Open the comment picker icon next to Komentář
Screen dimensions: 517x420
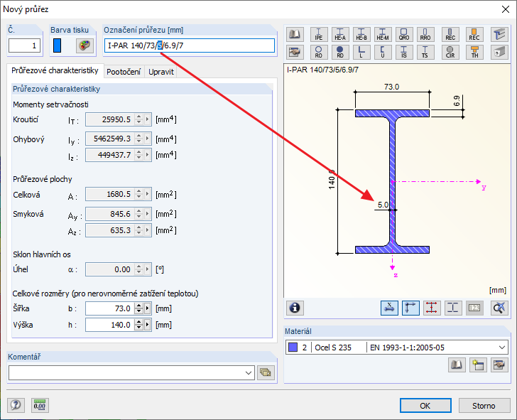[266, 372]
